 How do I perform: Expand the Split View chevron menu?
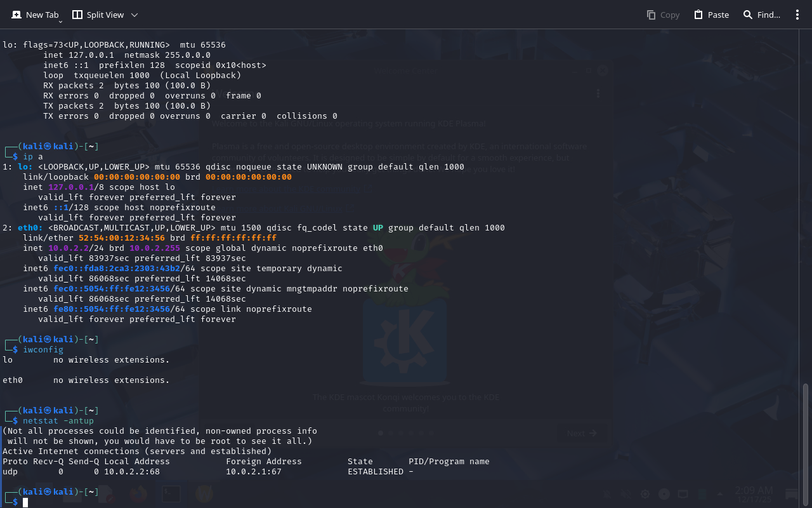coord(134,15)
